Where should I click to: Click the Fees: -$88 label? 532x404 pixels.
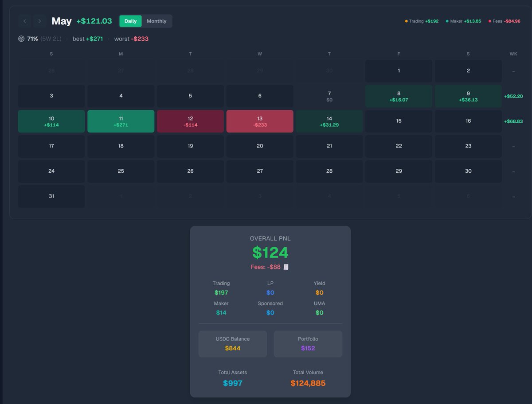(266, 267)
